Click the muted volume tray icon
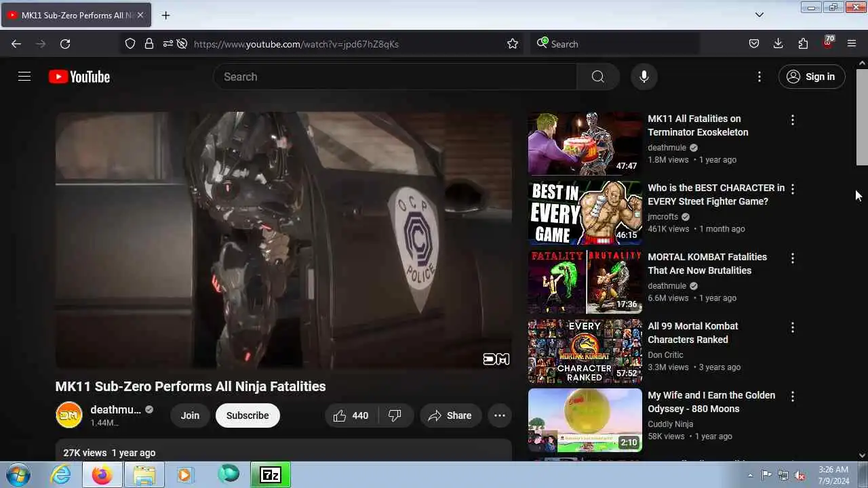Screen dimensions: 868x488 point(800,475)
